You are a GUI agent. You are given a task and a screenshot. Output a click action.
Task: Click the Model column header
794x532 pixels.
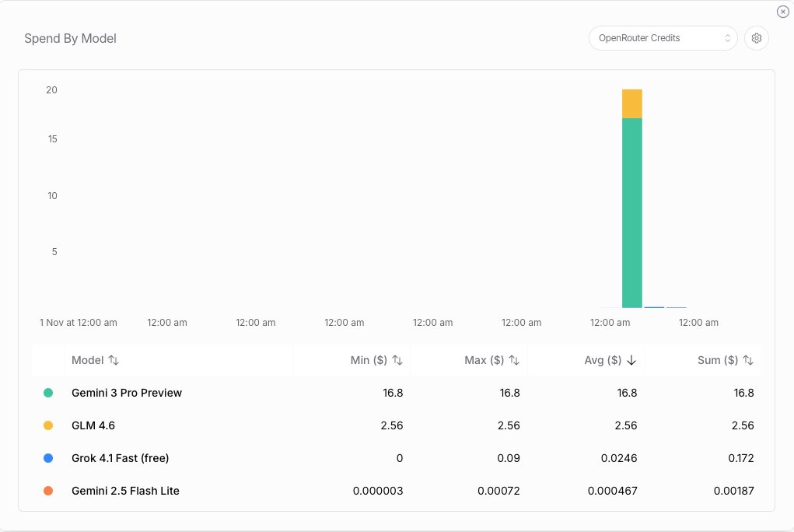pyautogui.click(x=88, y=360)
